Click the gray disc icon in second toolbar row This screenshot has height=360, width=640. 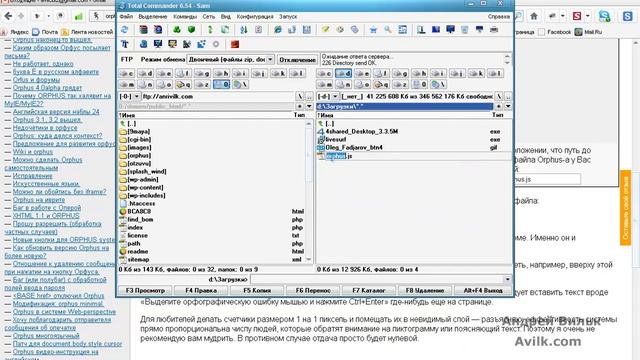pyautogui.click(x=216, y=44)
